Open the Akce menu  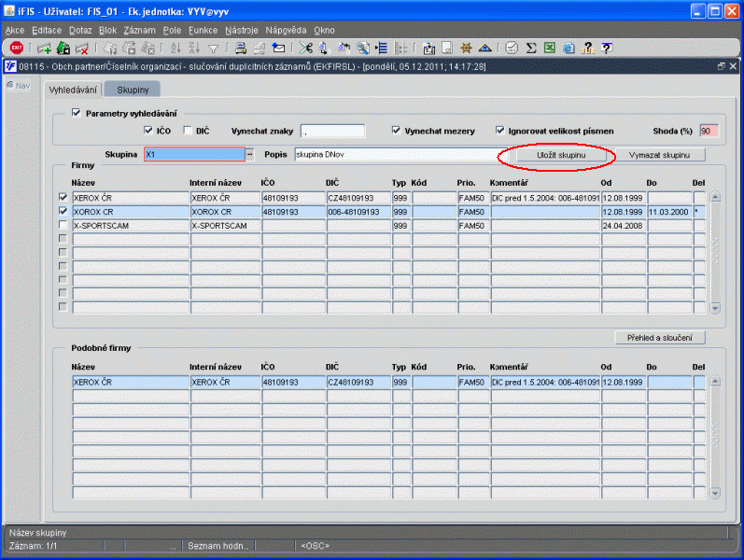coord(15,31)
